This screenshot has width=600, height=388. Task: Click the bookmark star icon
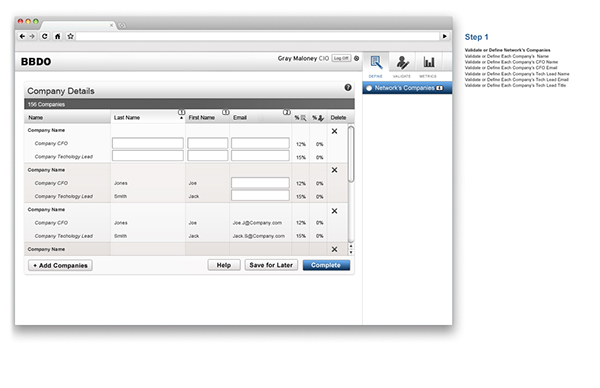pos(70,36)
